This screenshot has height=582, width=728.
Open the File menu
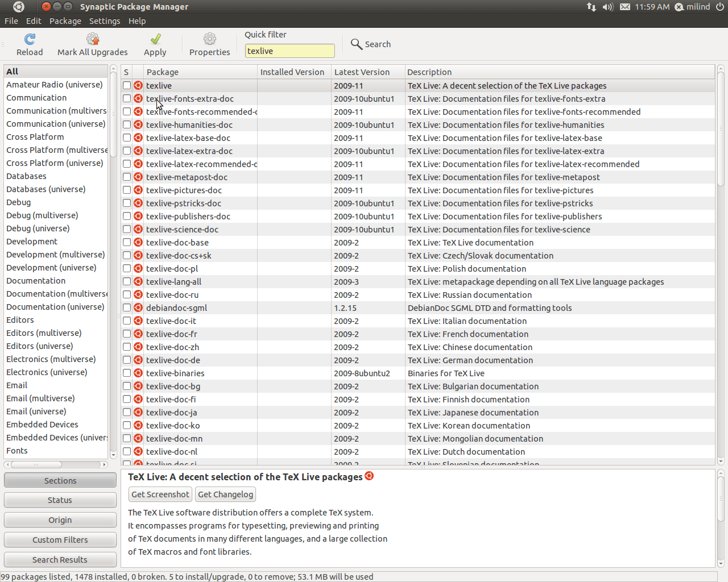(x=11, y=20)
